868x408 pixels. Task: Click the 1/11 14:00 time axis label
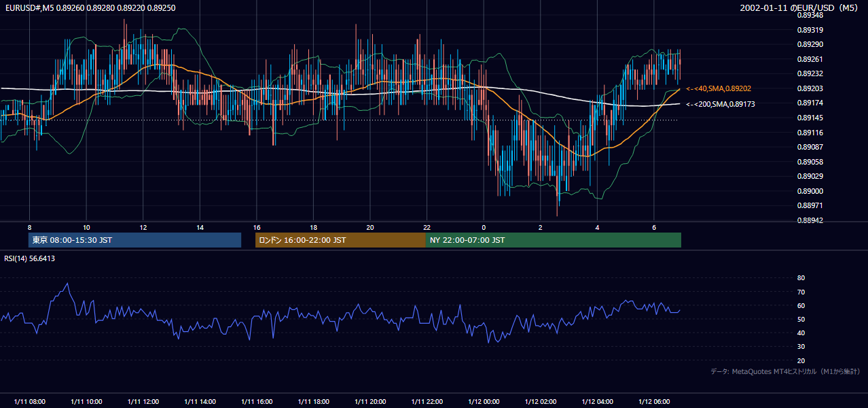(x=200, y=402)
